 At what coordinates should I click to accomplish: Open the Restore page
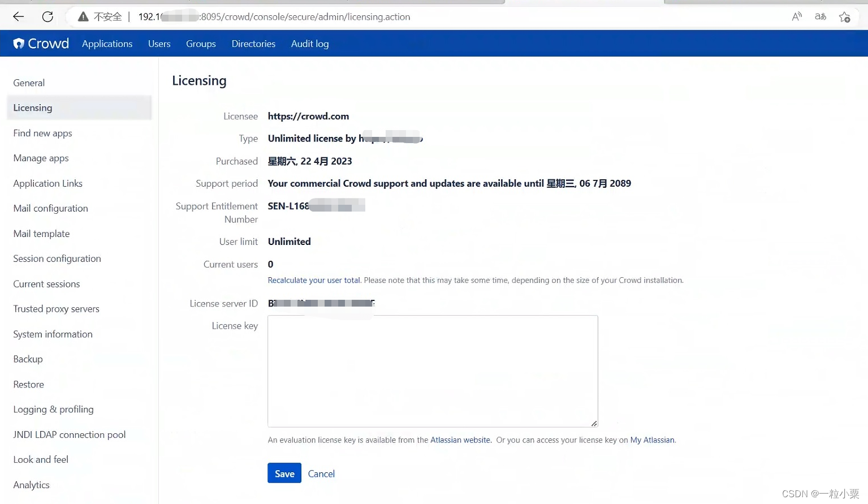click(28, 385)
